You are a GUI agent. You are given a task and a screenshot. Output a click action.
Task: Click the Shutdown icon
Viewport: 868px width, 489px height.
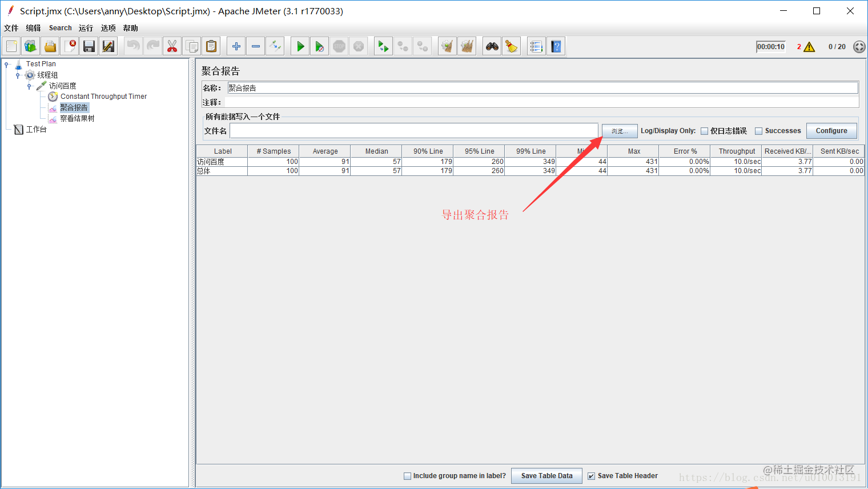pos(359,46)
